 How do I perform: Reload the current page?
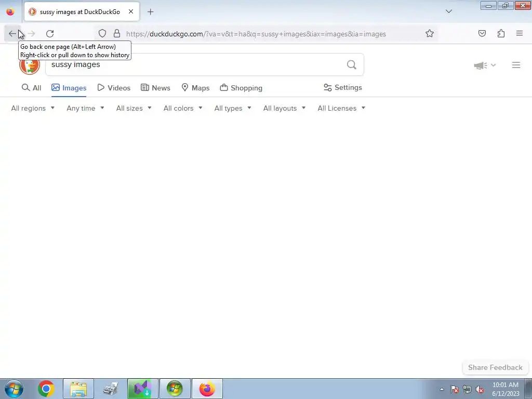tap(50, 34)
